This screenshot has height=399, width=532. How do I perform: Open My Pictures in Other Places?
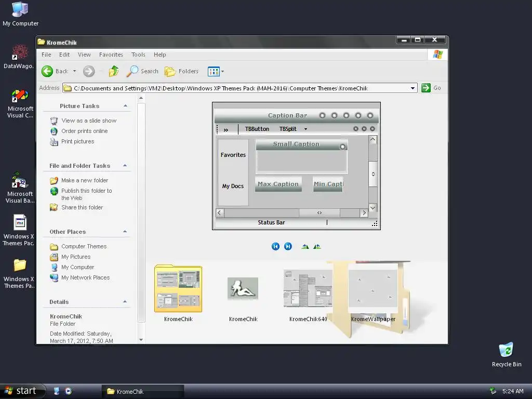(x=76, y=257)
